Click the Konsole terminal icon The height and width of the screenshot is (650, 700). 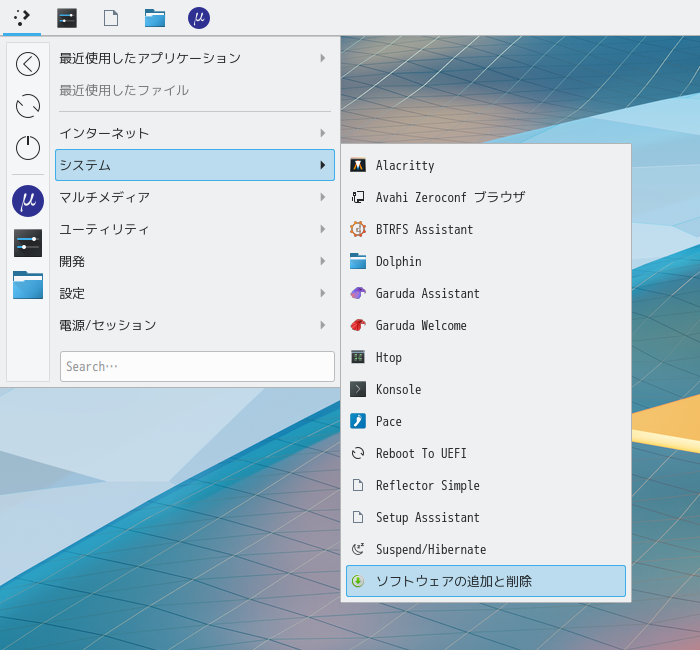click(x=358, y=389)
